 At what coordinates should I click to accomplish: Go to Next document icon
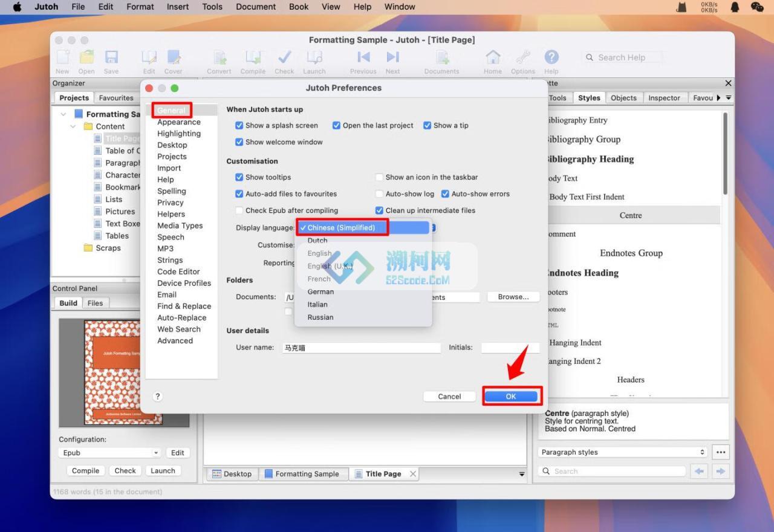393,57
